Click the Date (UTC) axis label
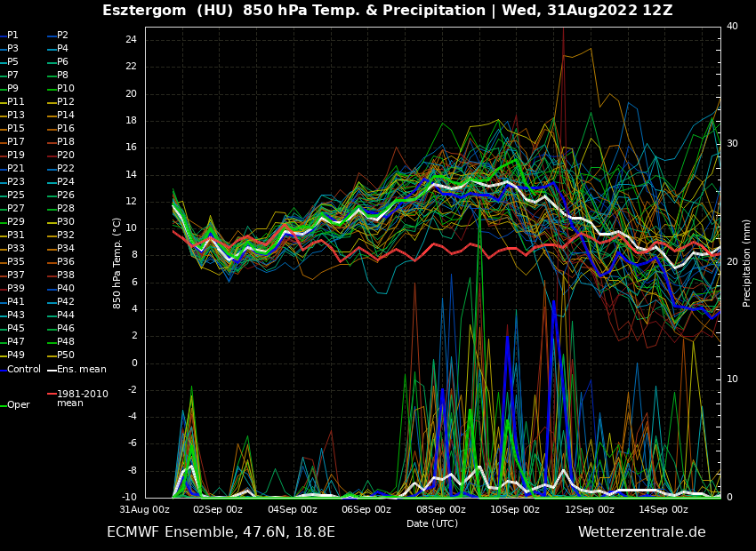The width and height of the screenshot is (756, 551). click(432, 523)
